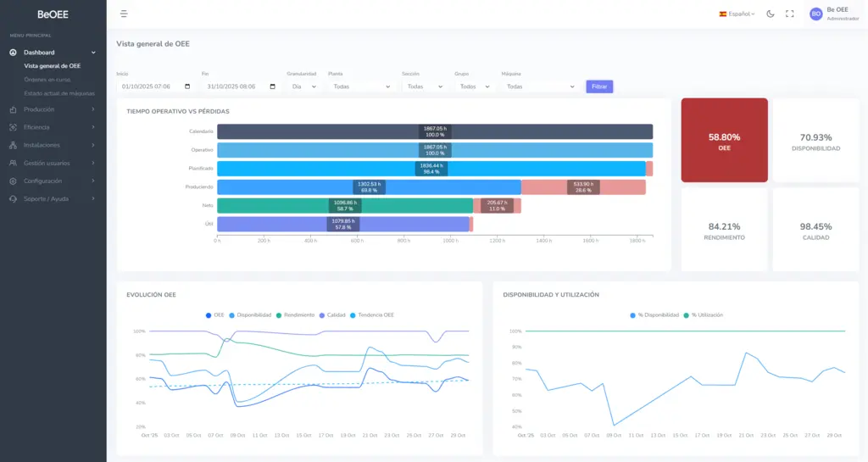Click the light-blue Operativo bar
Image resolution: width=868 pixels, height=462 pixels.
point(435,150)
